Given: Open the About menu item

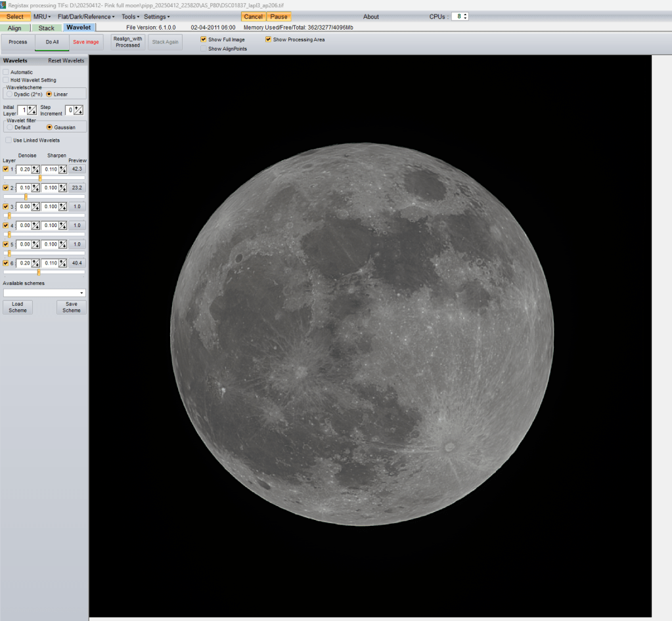Looking at the screenshot, I should [x=371, y=16].
